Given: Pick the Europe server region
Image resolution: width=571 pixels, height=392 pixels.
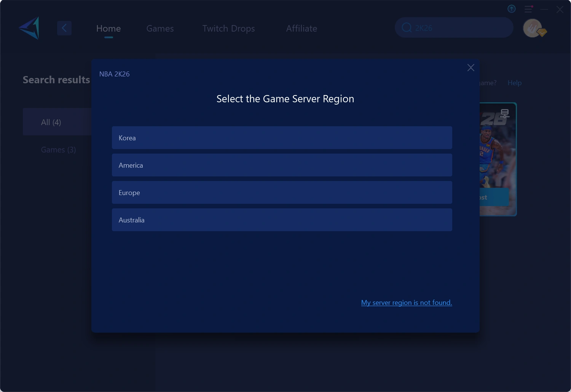Looking at the screenshot, I should click(x=282, y=192).
